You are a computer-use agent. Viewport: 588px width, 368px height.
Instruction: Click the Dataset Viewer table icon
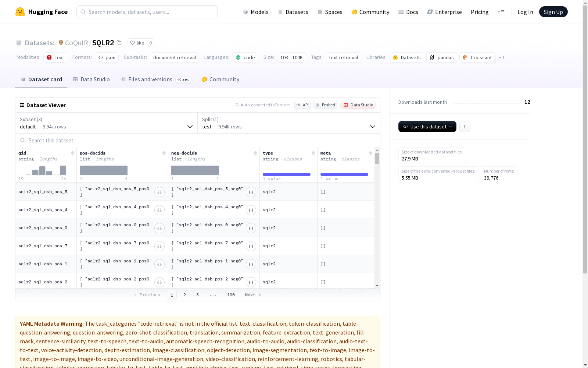(22, 105)
